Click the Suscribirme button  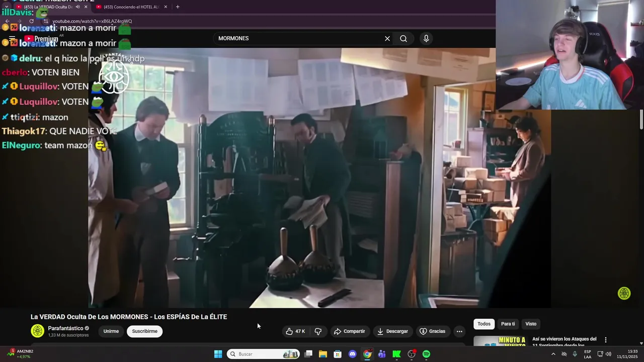144,331
